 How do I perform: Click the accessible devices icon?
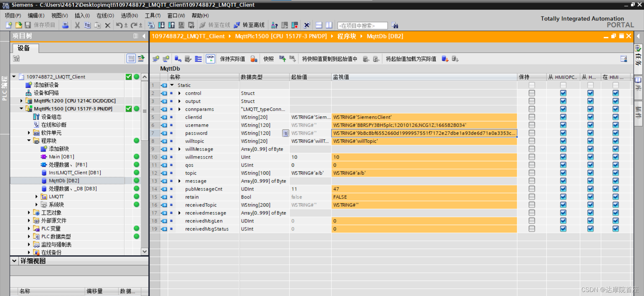coord(274,25)
